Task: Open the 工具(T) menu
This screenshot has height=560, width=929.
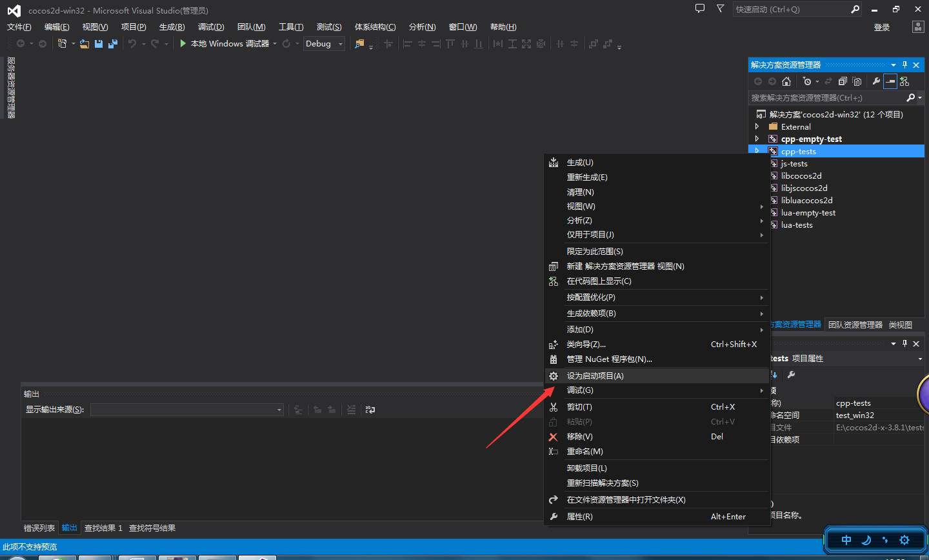Action: click(291, 26)
